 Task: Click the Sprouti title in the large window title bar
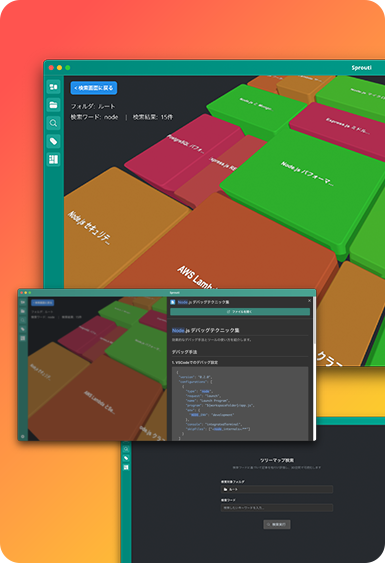(361, 68)
